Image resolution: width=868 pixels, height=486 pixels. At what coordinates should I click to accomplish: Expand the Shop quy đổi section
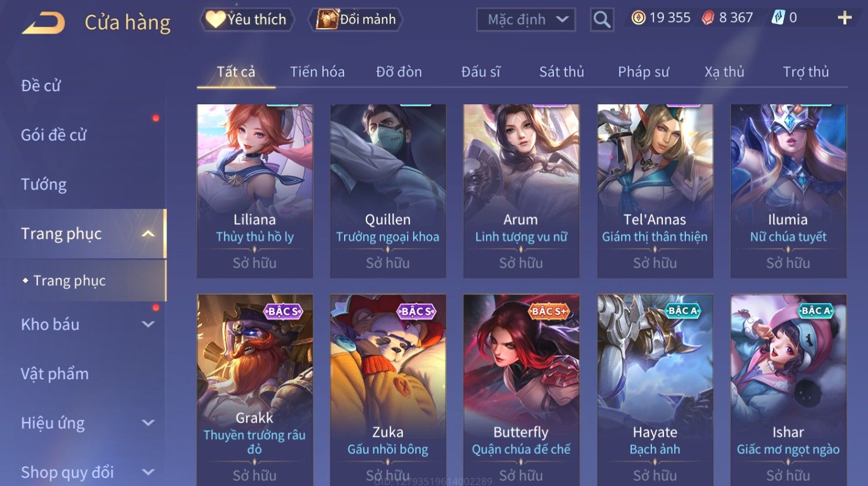click(x=148, y=472)
